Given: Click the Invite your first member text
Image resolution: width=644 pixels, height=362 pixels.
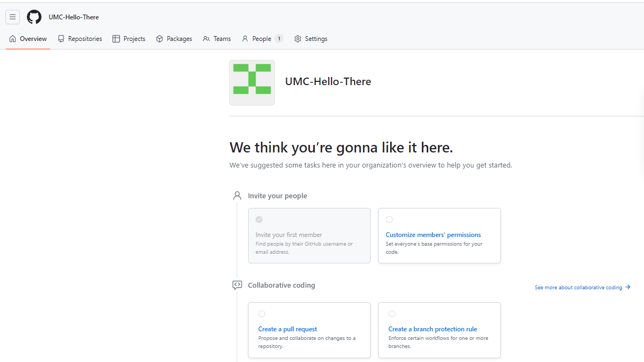Looking at the screenshot, I should point(289,235).
